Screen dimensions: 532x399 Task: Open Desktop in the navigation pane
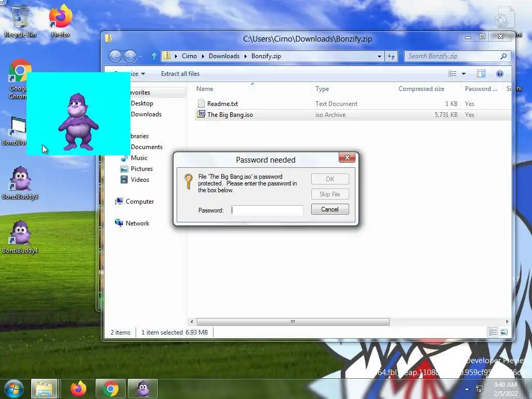(x=142, y=103)
